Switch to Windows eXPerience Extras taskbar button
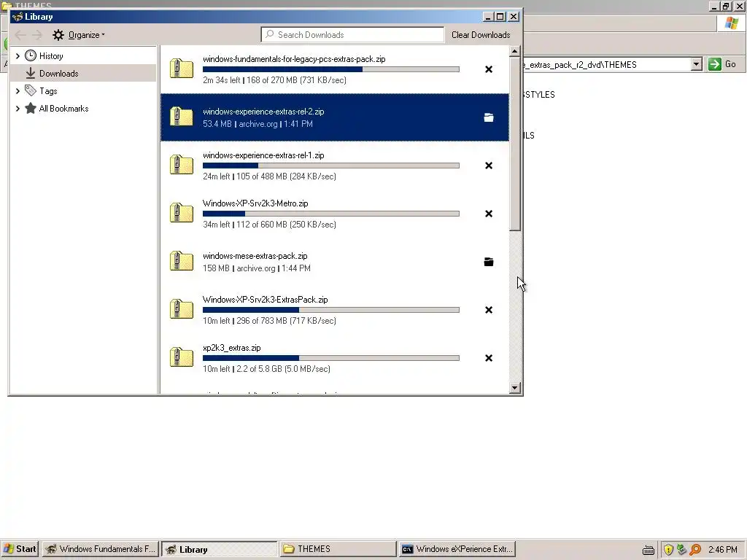The height and width of the screenshot is (560, 747). click(x=457, y=549)
